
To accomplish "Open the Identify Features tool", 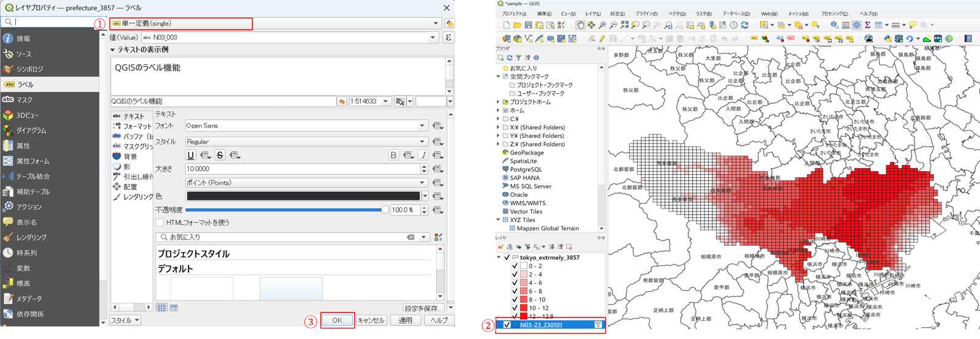I will point(834,25).
